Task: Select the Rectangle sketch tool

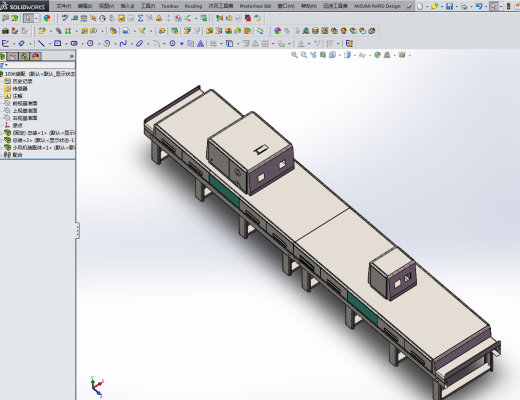Action: point(58,43)
